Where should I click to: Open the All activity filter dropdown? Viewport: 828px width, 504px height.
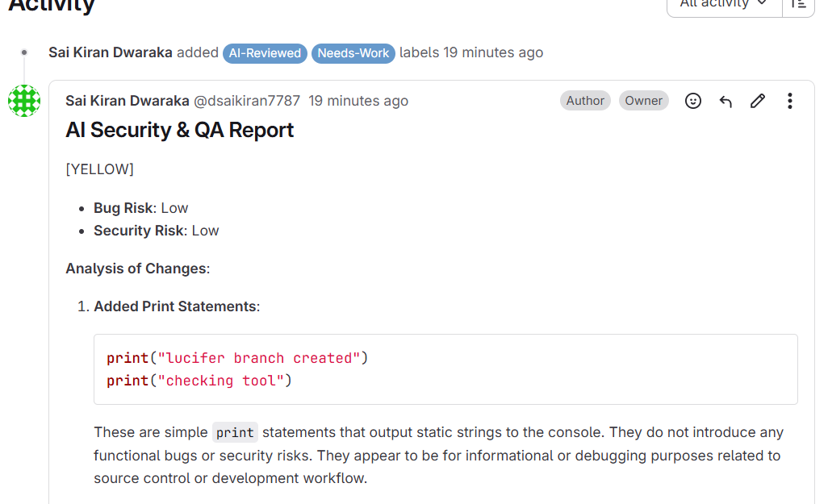724,5
